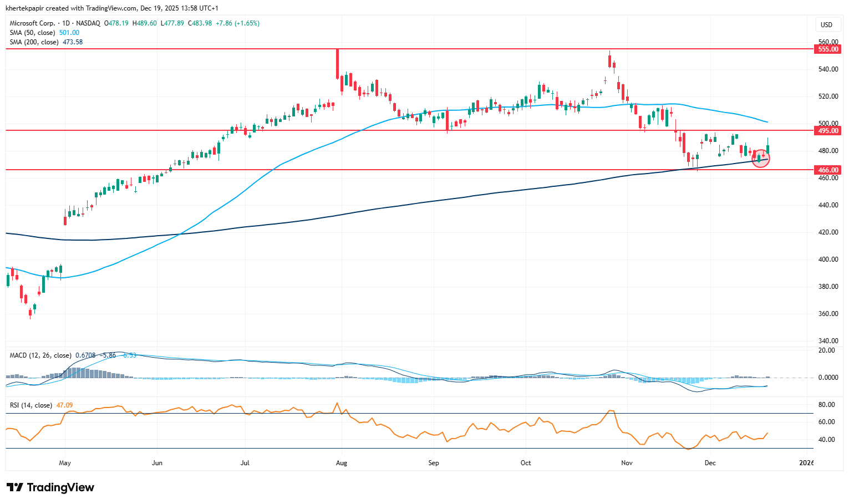Select the 555.00 red price label
Viewport: 849px width, 504px height.
pyautogui.click(x=828, y=49)
